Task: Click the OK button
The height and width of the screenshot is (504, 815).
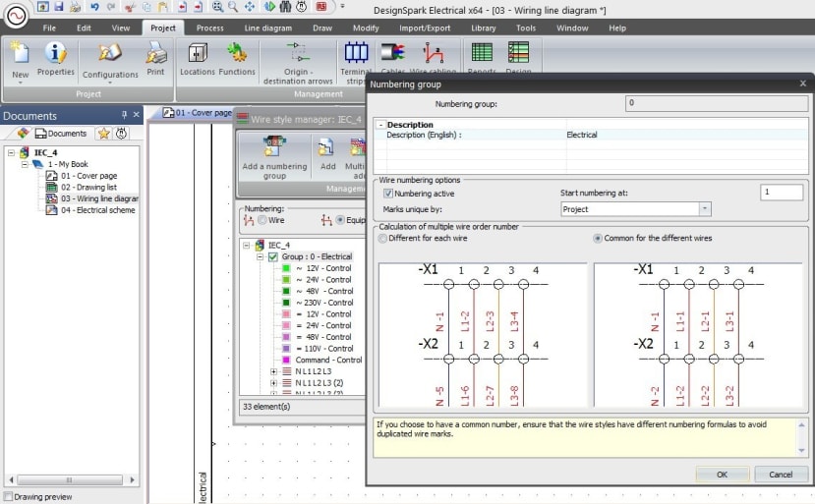Action: [722, 475]
